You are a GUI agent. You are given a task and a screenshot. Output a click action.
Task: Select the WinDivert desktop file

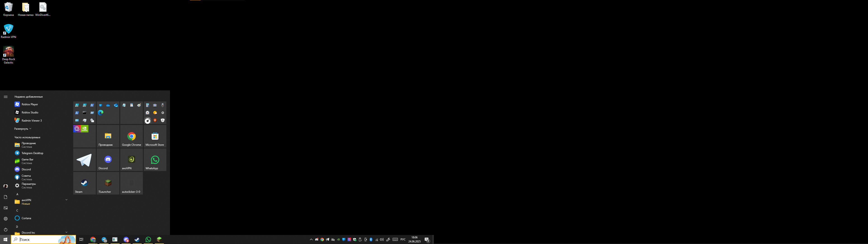(43, 9)
